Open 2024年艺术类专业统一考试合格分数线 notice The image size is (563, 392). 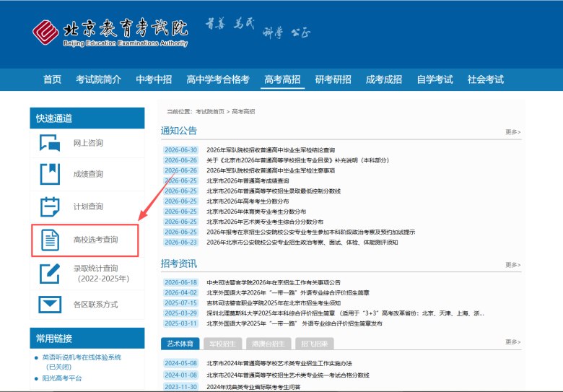click(x=288, y=375)
